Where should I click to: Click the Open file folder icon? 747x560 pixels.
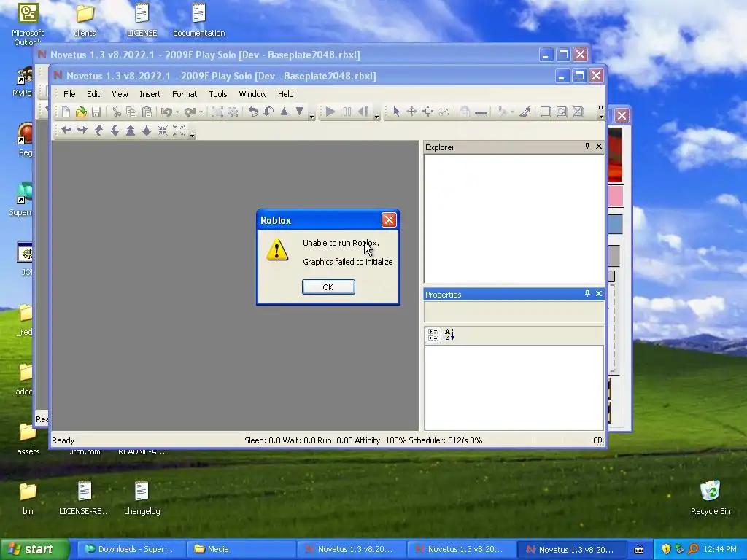tap(82, 112)
